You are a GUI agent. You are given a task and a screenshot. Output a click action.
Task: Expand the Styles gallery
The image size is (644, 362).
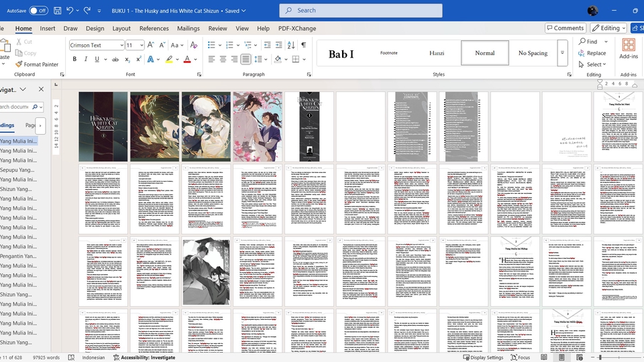tap(562, 53)
